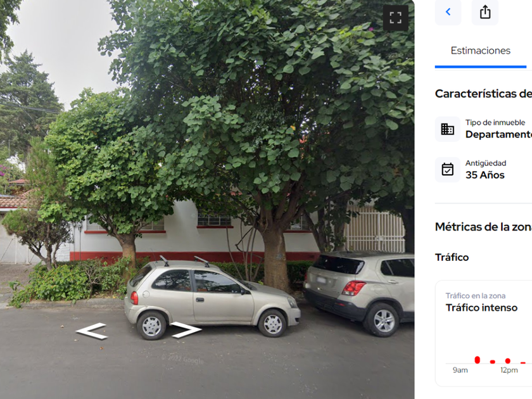Select the tallest red bar in traffic chart
532x399 pixels.
[478, 360]
